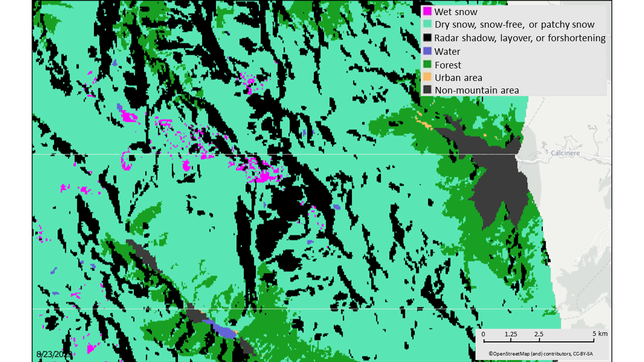This screenshot has width=644, height=362.
Task: Click the Dry snow legend color square
Action: [x=427, y=24]
